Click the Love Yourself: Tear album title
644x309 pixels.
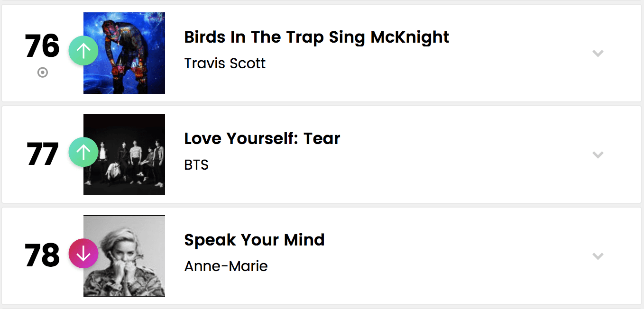tap(262, 138)
